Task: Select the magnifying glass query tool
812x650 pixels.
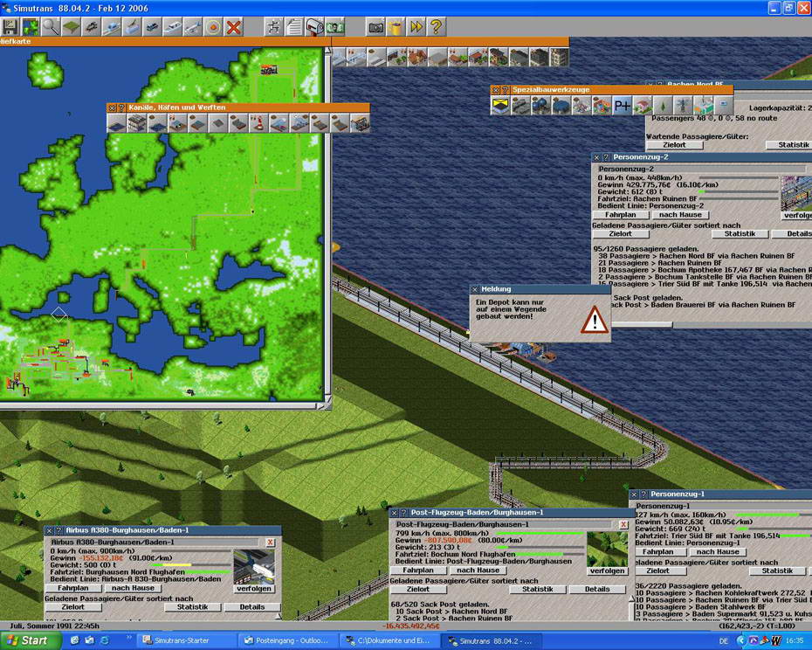Action: (52, 27)
